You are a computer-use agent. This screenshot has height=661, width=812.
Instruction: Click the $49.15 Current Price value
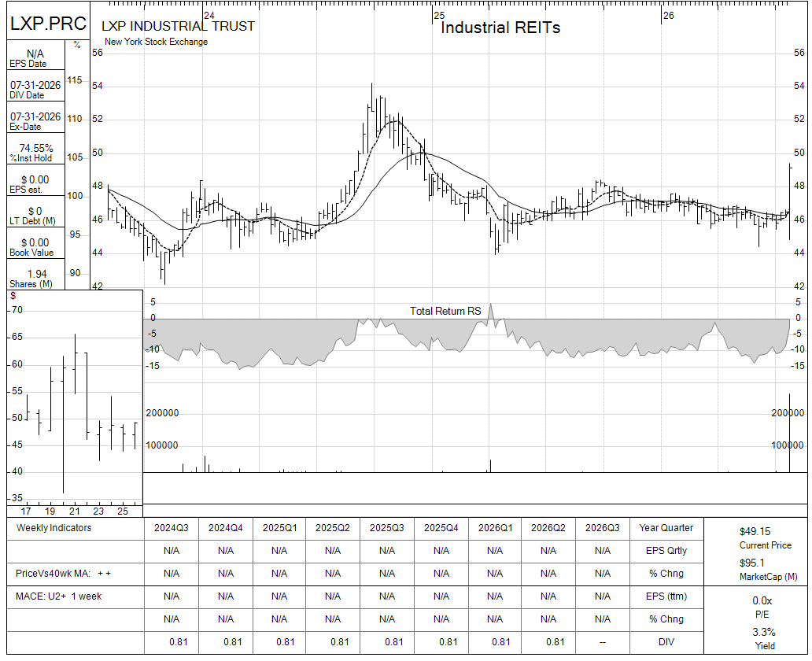pyautogui.click(x=755, y=531)
